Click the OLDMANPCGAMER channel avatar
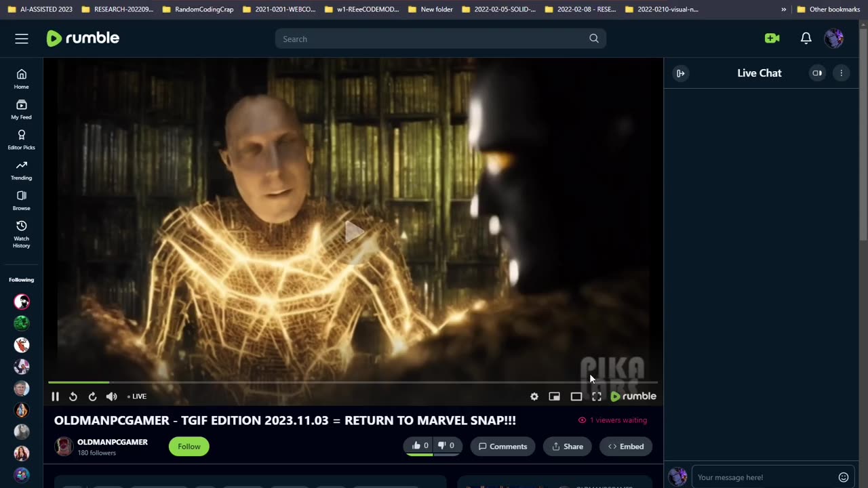The width and height of the screenshot is (868, 488). coord(64,447)
